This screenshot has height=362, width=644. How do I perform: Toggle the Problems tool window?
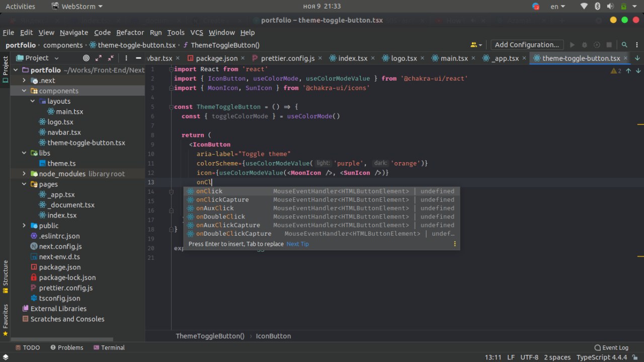click(66, 347)
